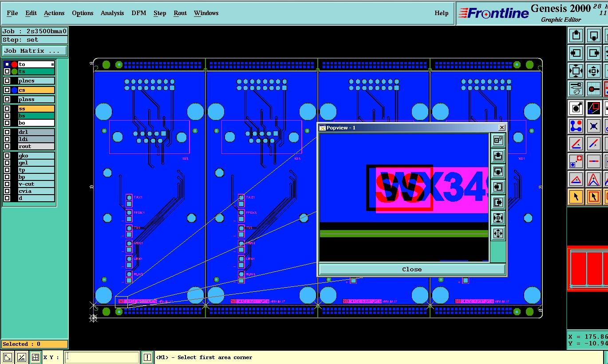The image size is (608, 364).
Task: Select the blue-to-red pad move tool
Action: [576, 161]
